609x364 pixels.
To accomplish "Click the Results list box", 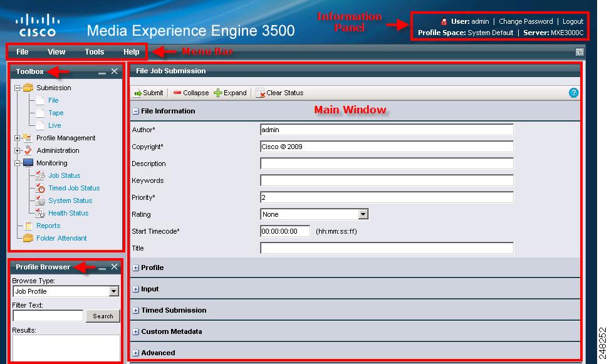I will click(x=66, y=348).
